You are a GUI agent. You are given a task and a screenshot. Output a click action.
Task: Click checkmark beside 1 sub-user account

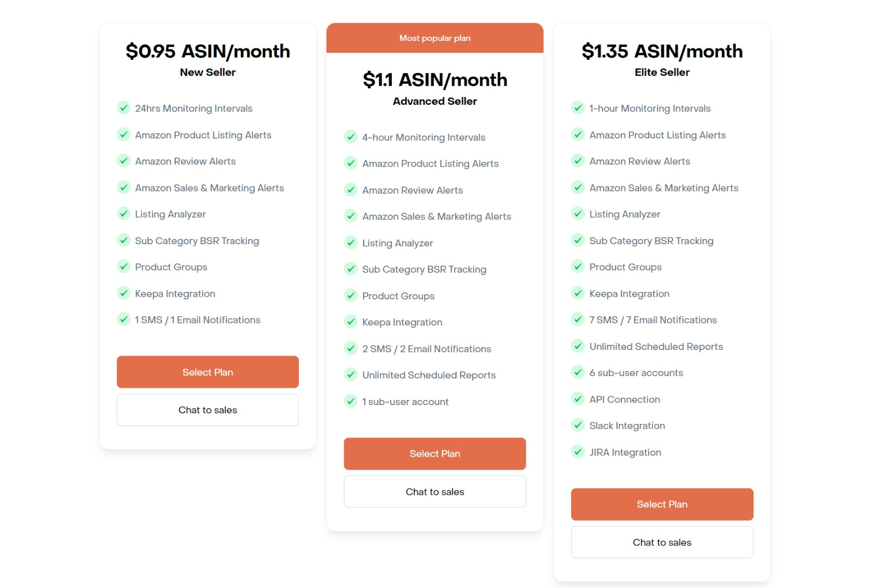[351, 401]
